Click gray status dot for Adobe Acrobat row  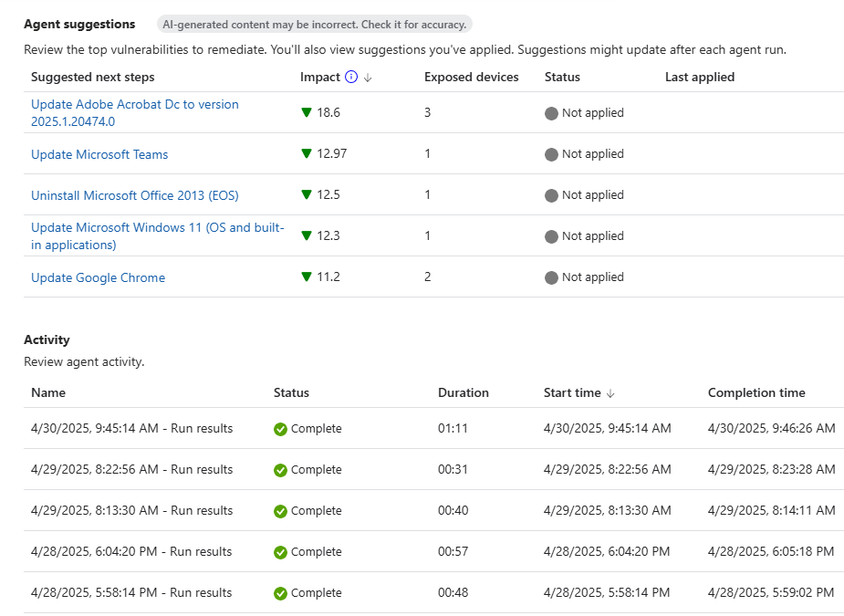click(551, 113)
